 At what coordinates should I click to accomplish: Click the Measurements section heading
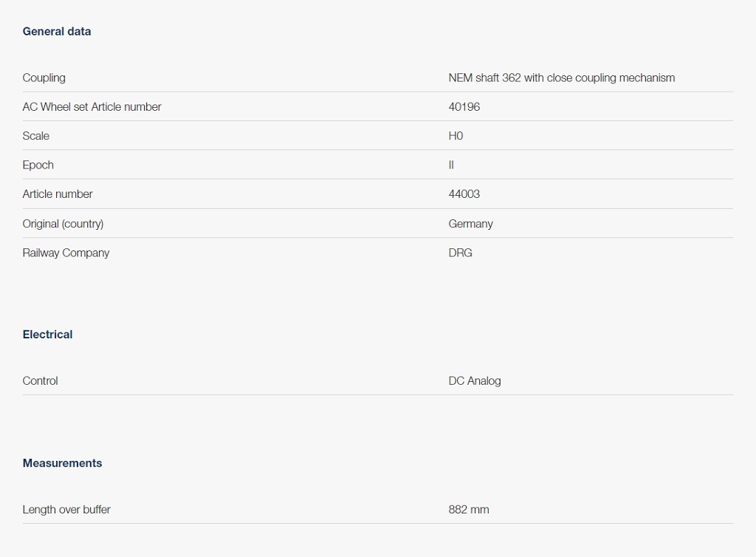point(62,463)
